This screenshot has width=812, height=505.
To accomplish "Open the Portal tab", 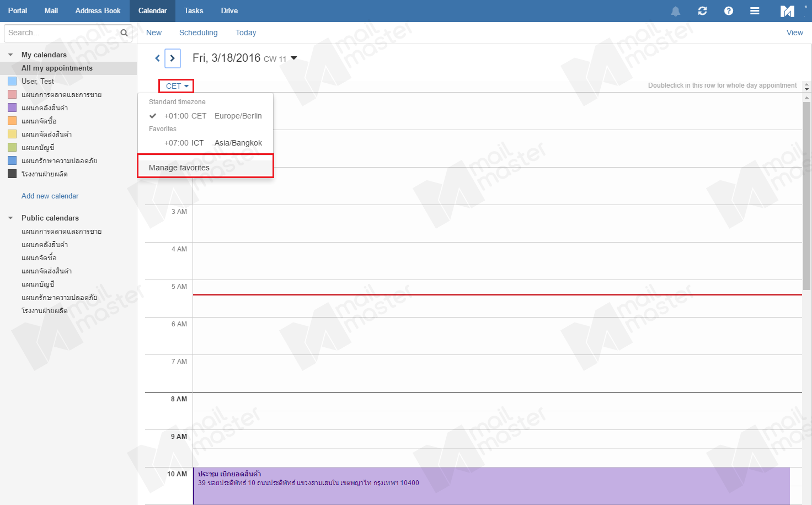I will tap(18, 10).
